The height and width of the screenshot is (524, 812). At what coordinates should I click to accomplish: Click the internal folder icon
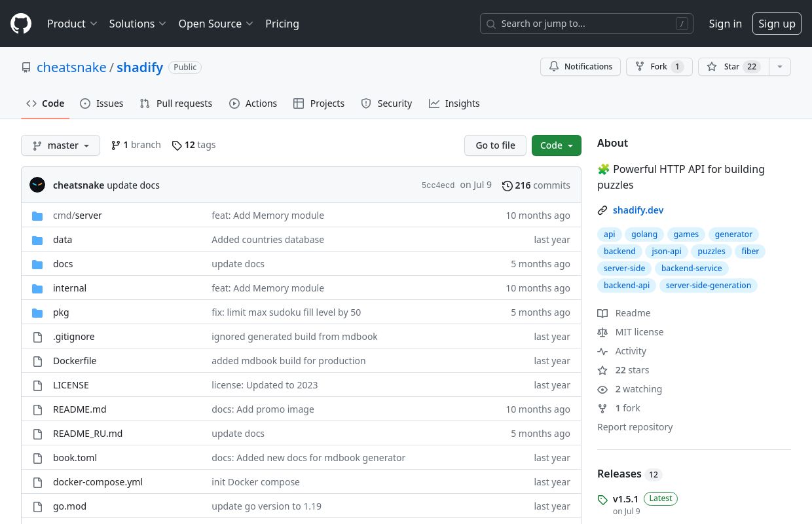[x=37, y=288]
